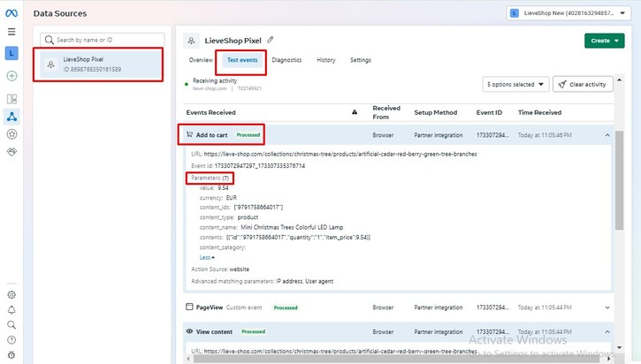Open the hamburger menu in sidebar
Image resolution: width=641 pixels, height=364 pixels.
click(11, 32)
